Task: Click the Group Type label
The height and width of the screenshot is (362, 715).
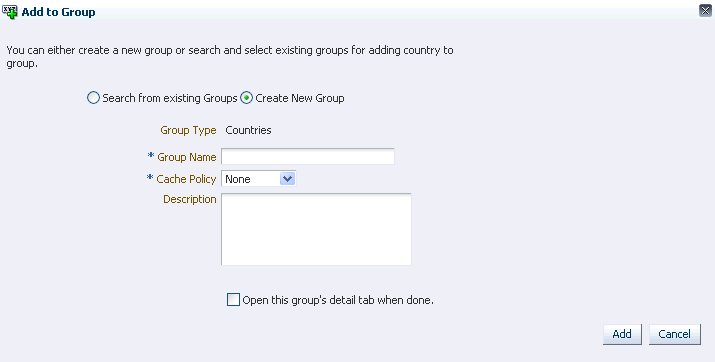Action: (188, 130)
